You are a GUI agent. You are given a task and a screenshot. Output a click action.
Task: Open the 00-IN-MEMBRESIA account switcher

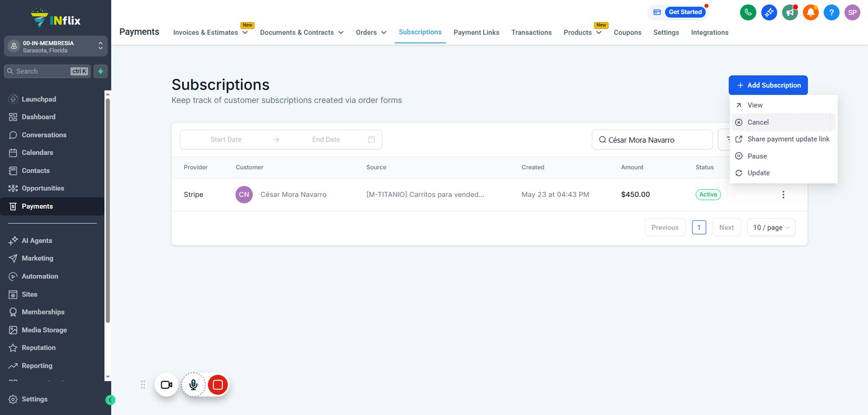point(55,46)
